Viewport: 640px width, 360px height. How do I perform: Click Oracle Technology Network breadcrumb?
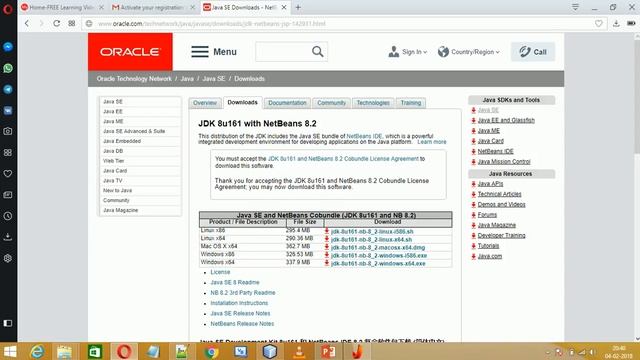(x=134, y=79)
